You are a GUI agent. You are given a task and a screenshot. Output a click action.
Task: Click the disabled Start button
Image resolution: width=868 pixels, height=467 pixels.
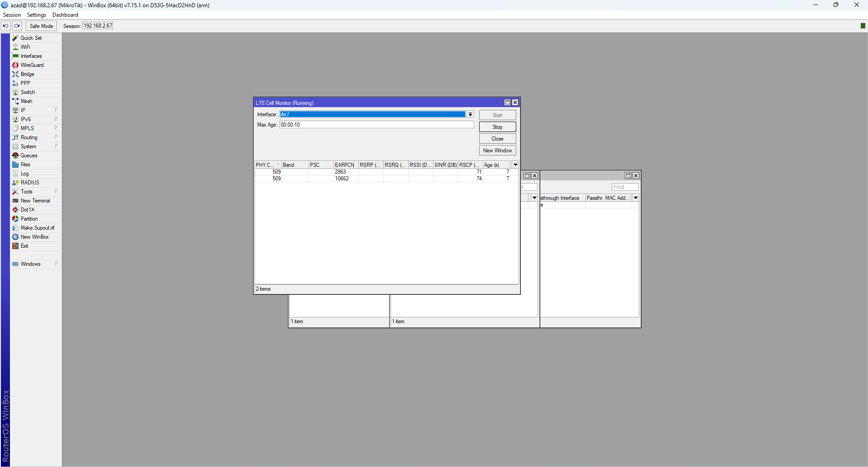pyautogui.click(x=497, y=115)
